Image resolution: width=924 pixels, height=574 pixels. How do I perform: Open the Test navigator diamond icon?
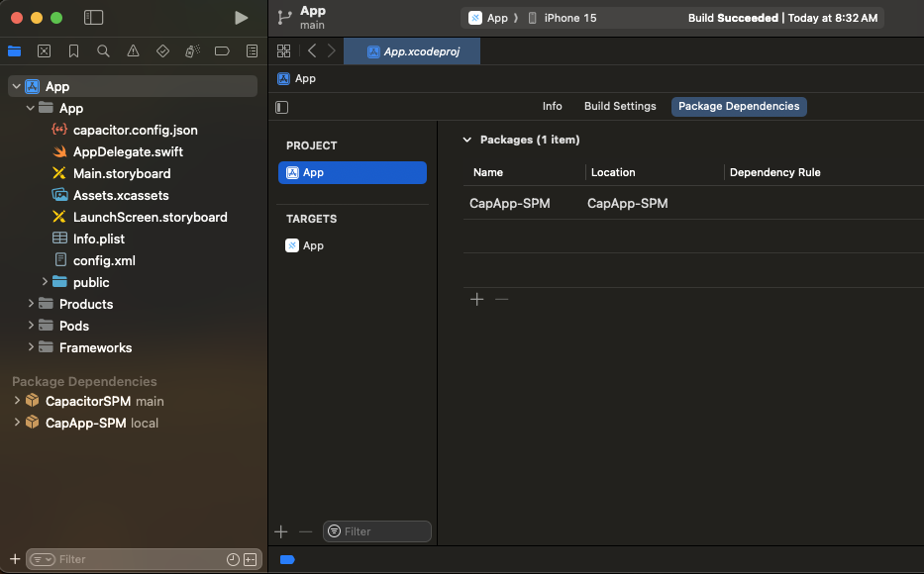point(162,50)
